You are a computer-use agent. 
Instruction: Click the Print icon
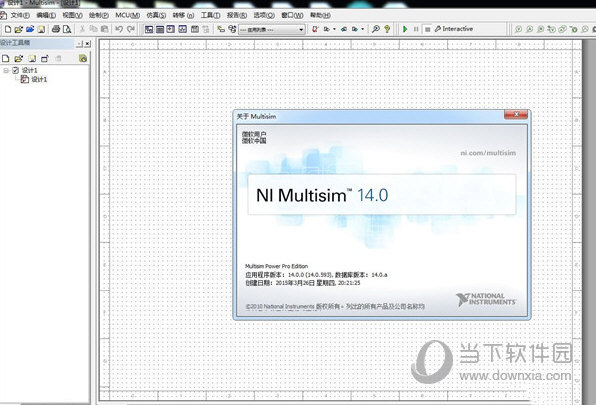pyautogui.click(x=56, y=29)
